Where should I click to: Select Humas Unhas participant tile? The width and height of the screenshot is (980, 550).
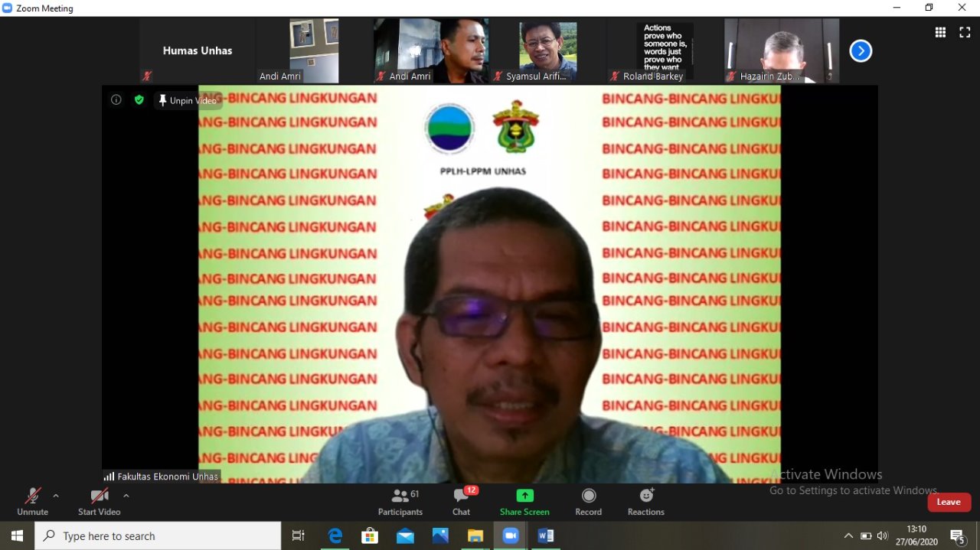pos(198,50)
